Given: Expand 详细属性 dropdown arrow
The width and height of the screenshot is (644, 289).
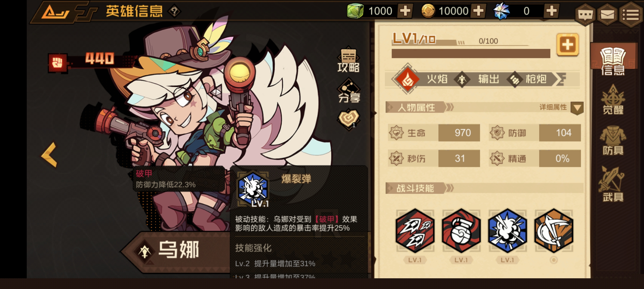Looking at the screenshot, I should (577, 108).
